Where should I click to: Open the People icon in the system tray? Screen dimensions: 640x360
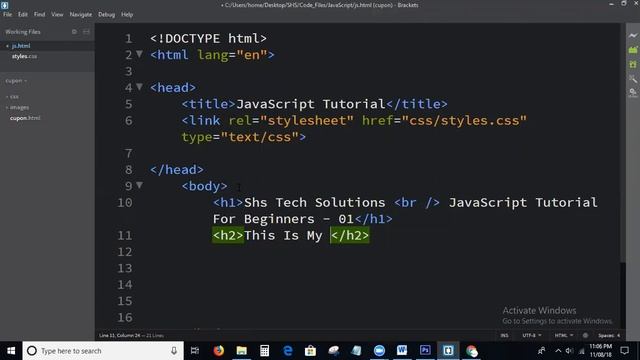pos(541,351)
